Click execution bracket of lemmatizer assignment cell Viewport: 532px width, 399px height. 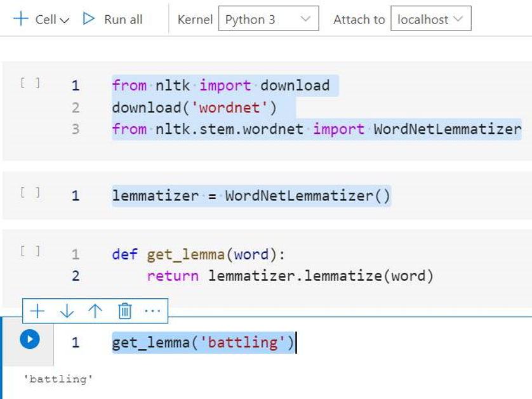click(30, 193)
